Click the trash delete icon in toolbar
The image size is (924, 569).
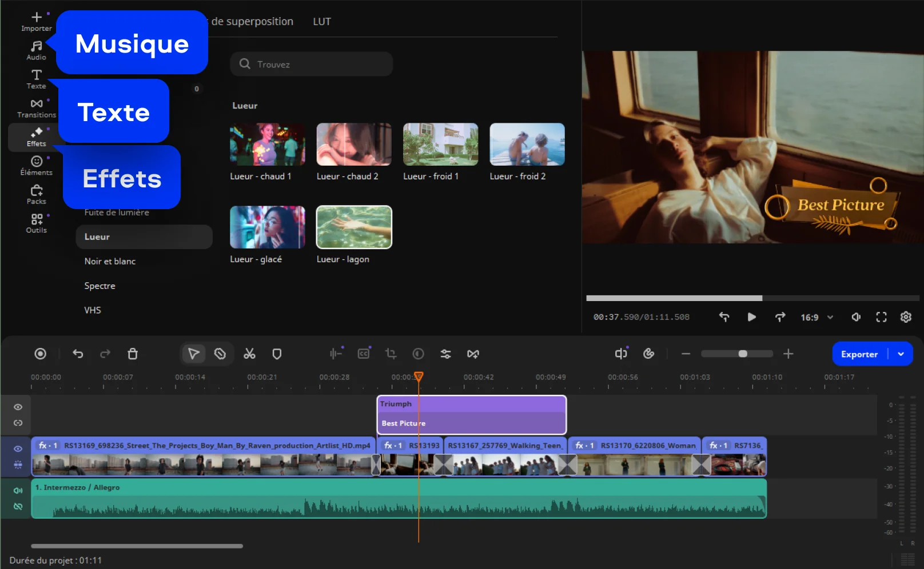133,354
